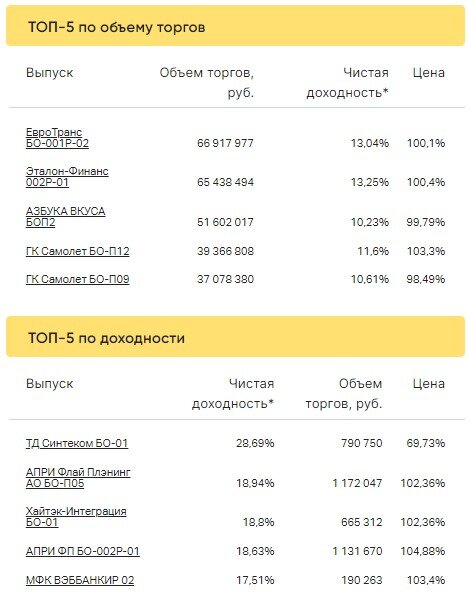Click МФК ВЭББАНКИР 02 link
This screenshot has height=597, width=468.
click(80, 580)
